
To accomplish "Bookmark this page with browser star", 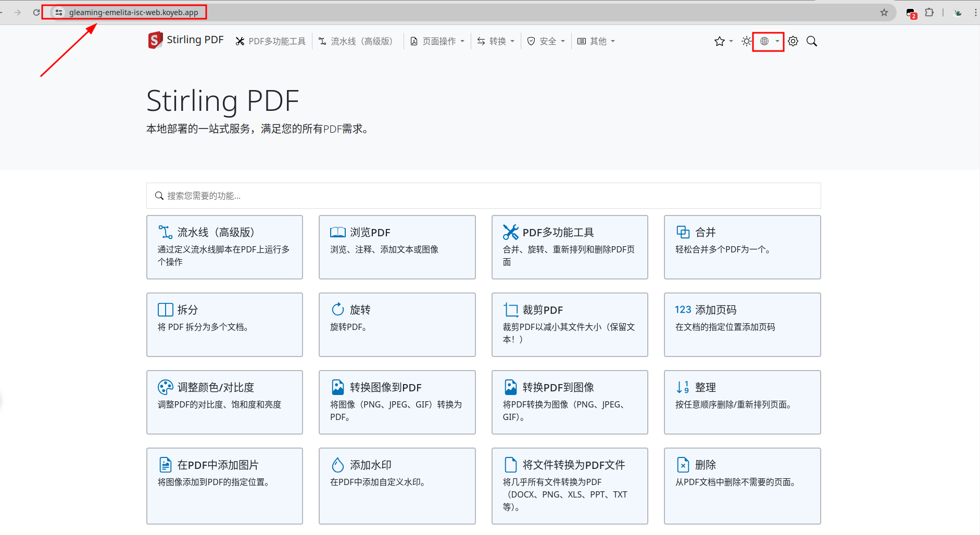I will click(x=884, y=12).
